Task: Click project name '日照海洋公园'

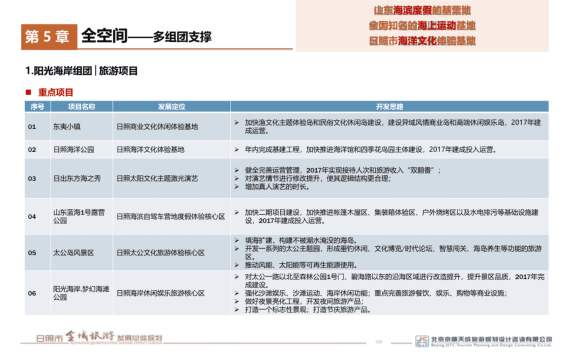Action: (x=74, y=149)
